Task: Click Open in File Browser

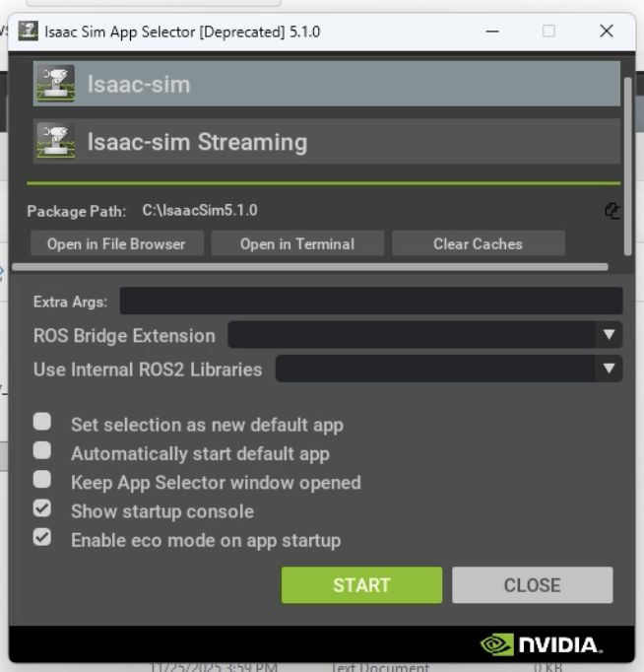Action: coord(117,243)
